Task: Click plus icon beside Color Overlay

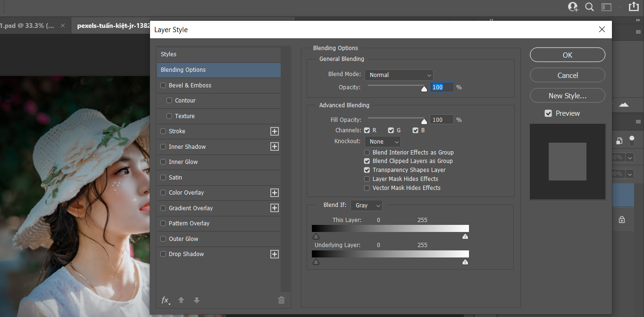Action: click(x=274, y=193)
